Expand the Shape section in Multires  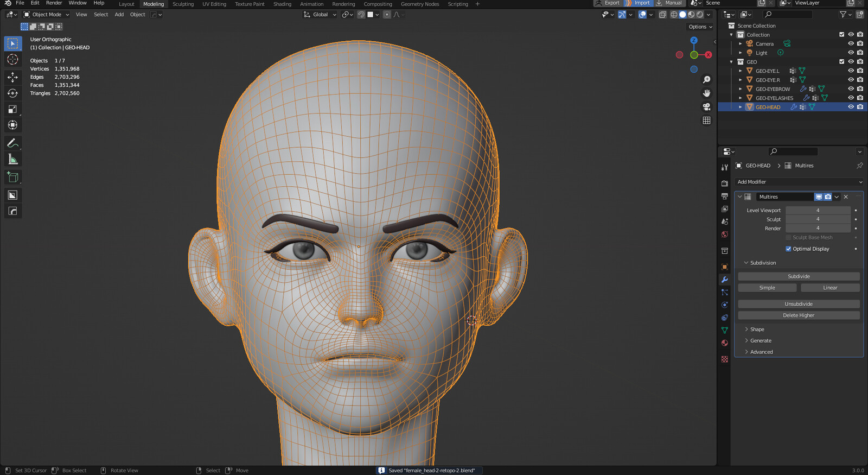coord(757,330)
